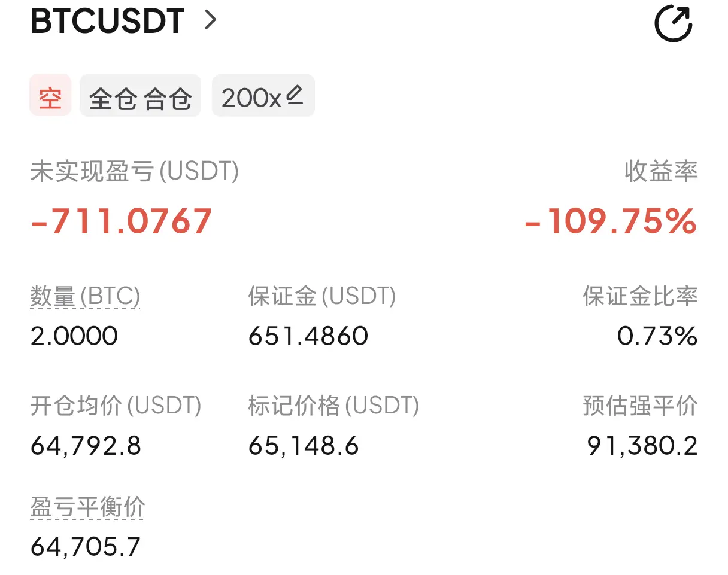Tap the mark price 65,148.6
This screenshot has height=575, width=728.
304,446
